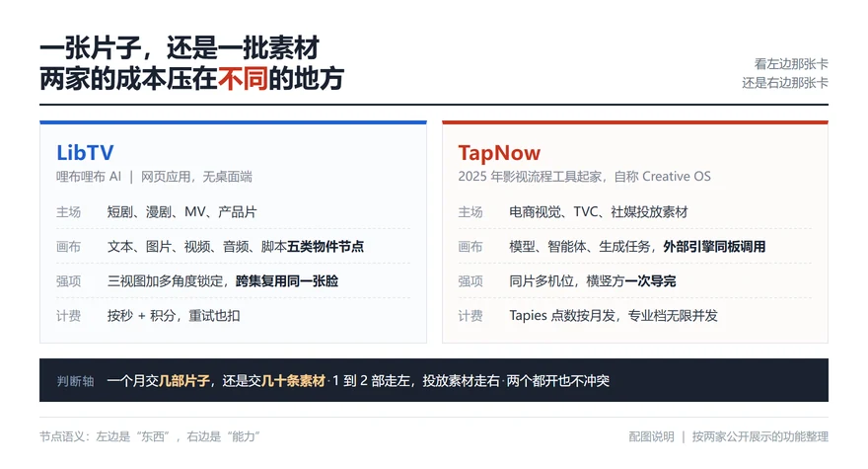This screenshot has width=868, height=469.
Task: Click the '画布' label in TapNow card
Action: click(470, 247)
